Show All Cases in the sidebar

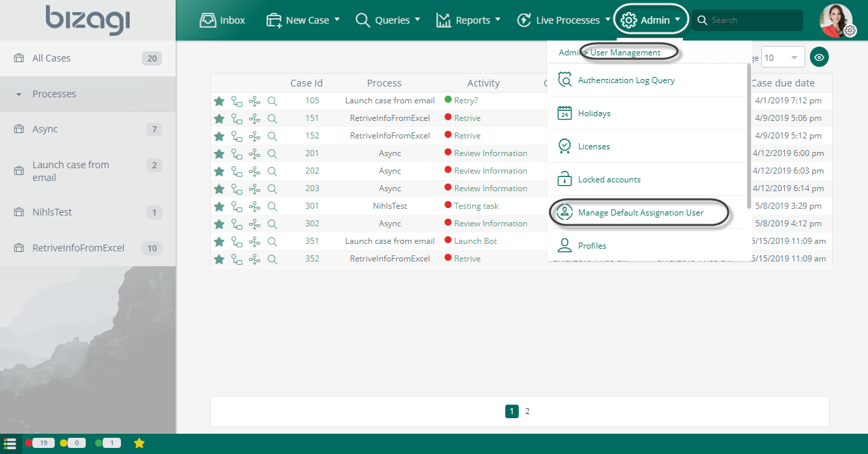[88, 59]
